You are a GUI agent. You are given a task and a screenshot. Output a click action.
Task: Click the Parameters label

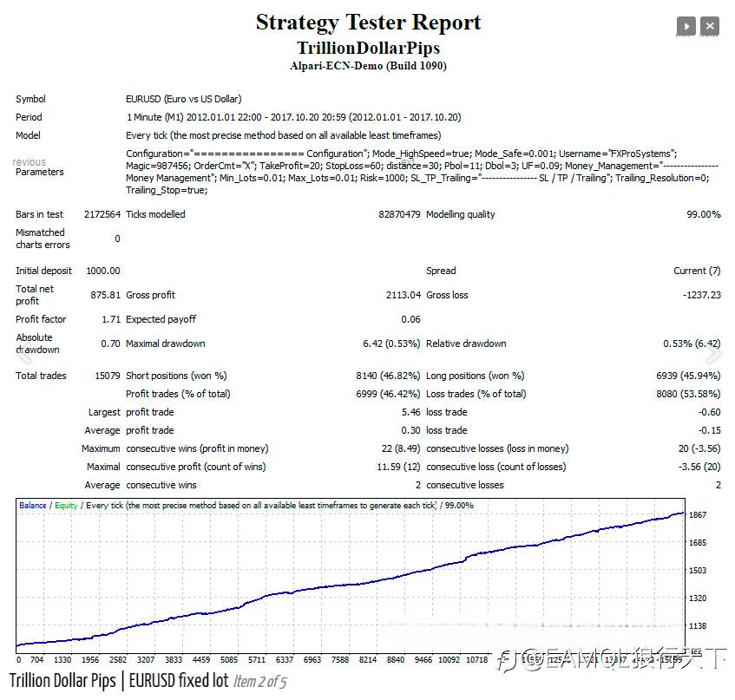(x=39, y=172)
